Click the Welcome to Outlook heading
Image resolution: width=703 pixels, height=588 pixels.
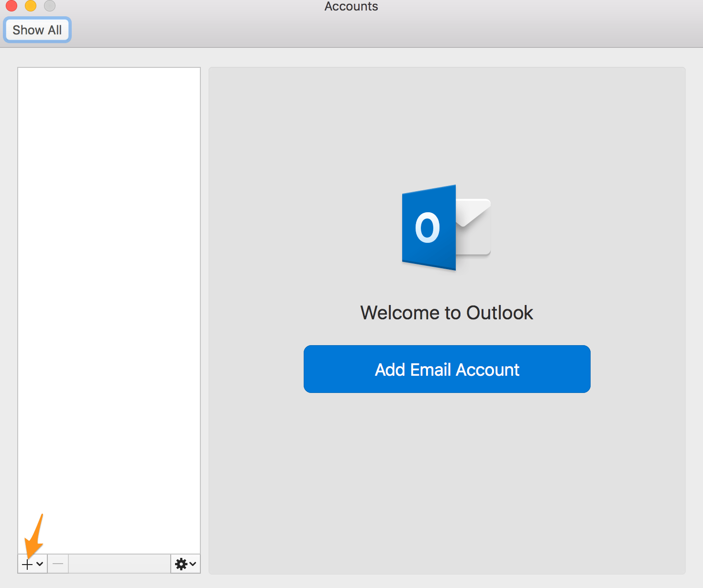pos(446,313)
